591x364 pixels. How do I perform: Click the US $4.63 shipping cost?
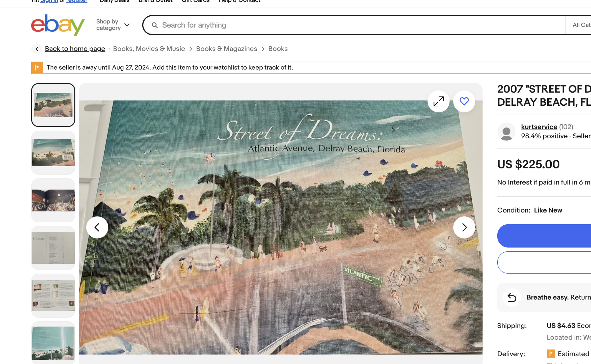coord(561,326)
